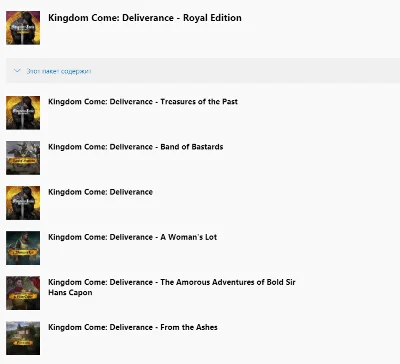The width and height of the screenshot is (400, 364).
Task: Open the 'Kingdom Come: Deliverance - Royal Edition' title
Action: tap(145, 18)
